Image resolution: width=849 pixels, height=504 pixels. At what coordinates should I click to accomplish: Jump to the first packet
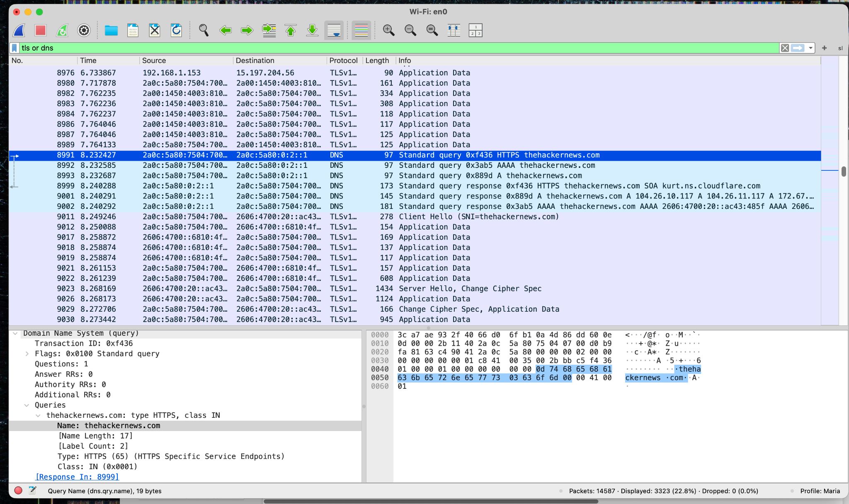(291, 30)
